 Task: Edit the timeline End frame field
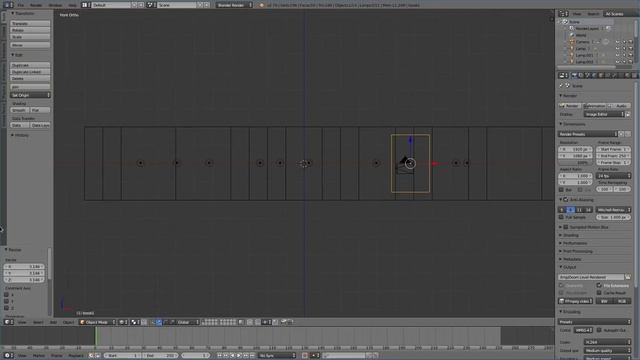(160, 356)
